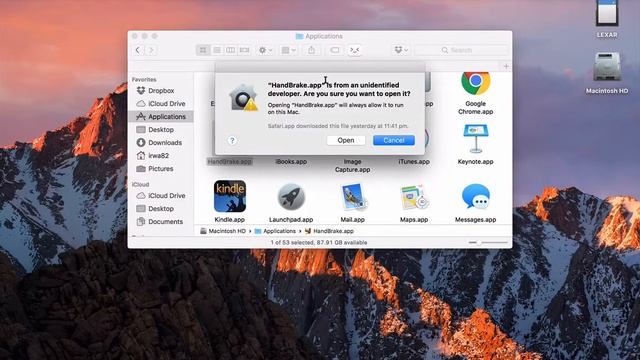Select Dropbox in Favorites sidebar
Screen dimensions: 640x360
[x=161, y=91]
